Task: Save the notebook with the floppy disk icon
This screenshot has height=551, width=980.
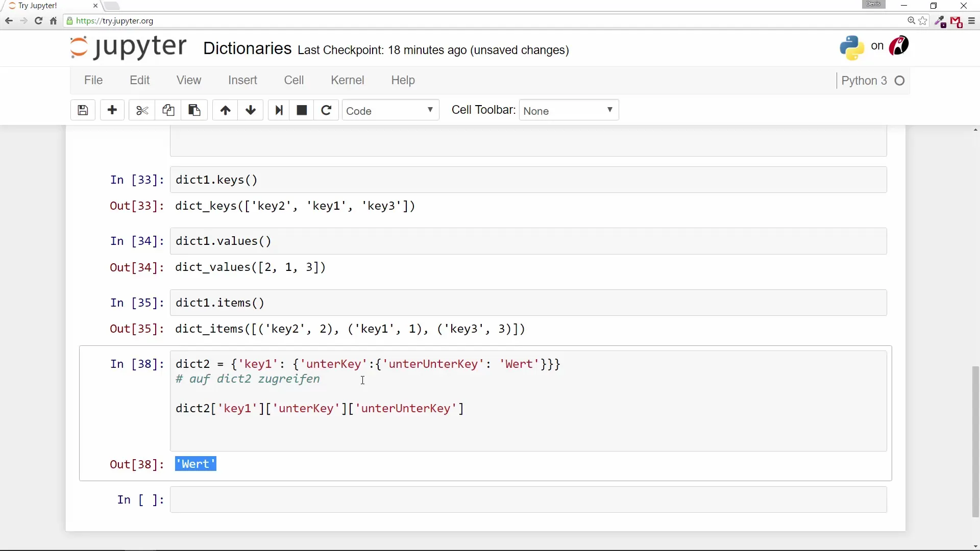Action: (83, 110)
